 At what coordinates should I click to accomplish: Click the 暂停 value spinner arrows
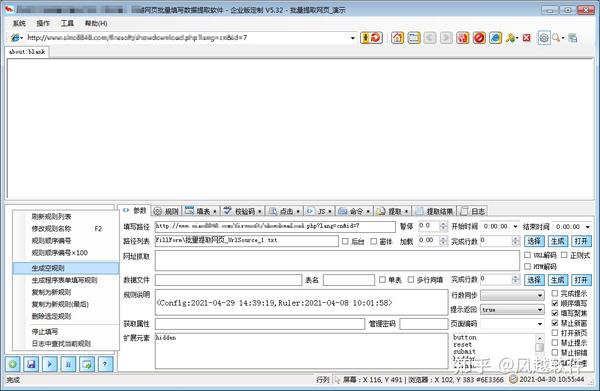443,226
